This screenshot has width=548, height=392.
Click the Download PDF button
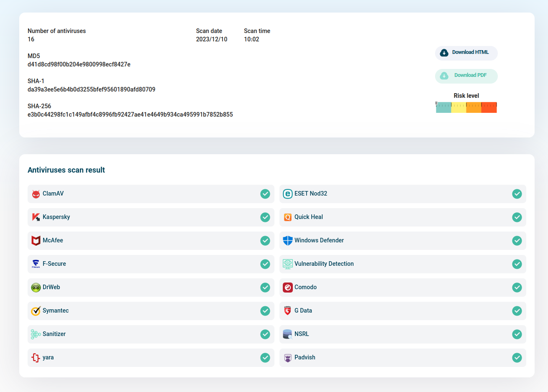(x=466, y=76)
